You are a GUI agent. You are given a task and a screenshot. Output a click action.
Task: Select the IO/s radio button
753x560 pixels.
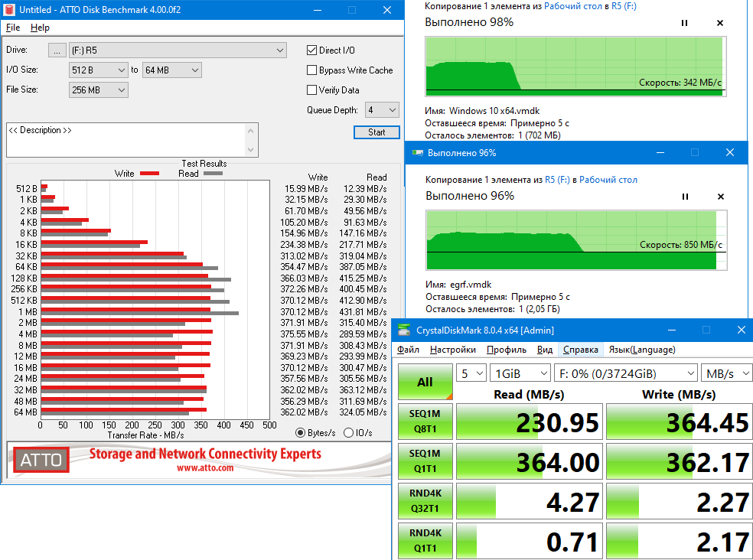349,433
